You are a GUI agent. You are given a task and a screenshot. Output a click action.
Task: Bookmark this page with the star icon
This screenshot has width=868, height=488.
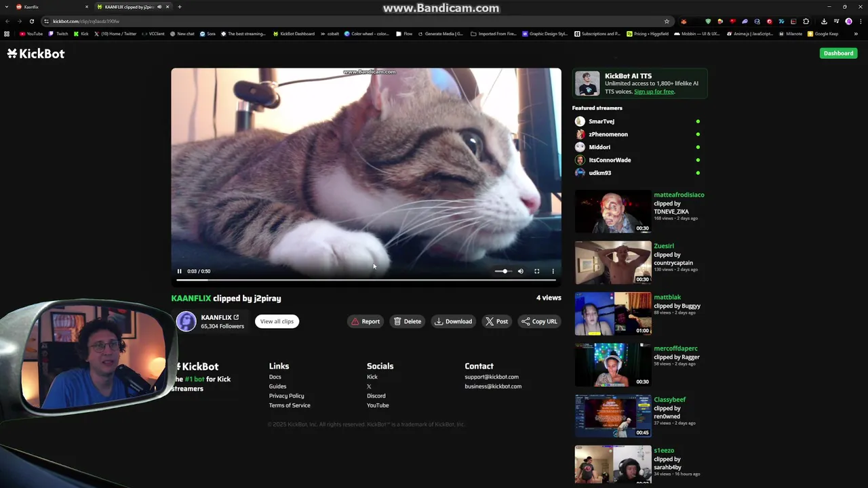point(667,21)
